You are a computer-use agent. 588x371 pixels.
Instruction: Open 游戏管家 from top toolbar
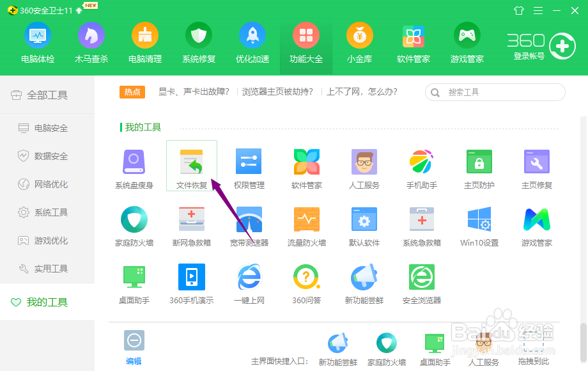pyautogui.click(x=467, y=43)
